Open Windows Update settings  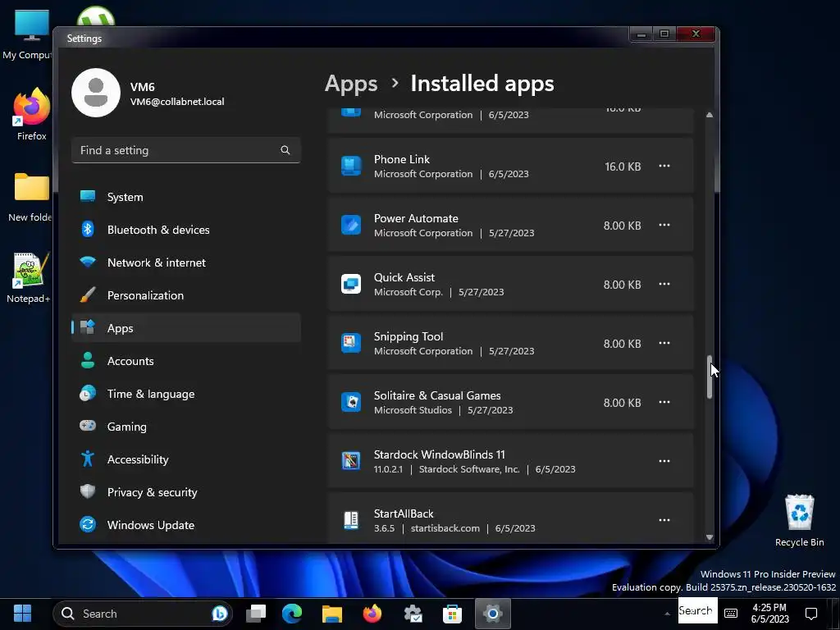coord(186,525)
